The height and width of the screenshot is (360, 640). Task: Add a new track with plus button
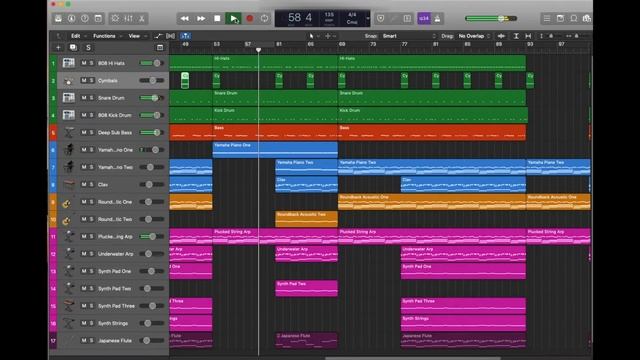pos(58,48)
